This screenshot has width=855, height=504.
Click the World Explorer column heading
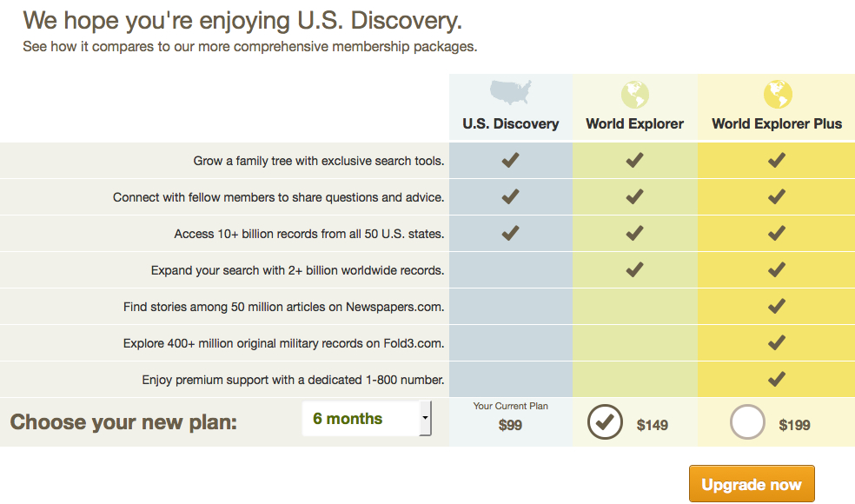pyautogui.click(x=634, y=123)
